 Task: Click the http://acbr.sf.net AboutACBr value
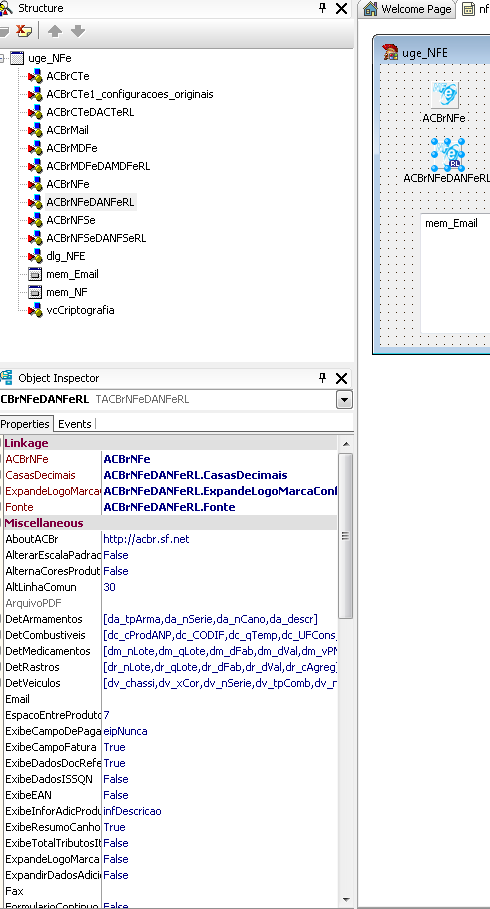(146, 539)
